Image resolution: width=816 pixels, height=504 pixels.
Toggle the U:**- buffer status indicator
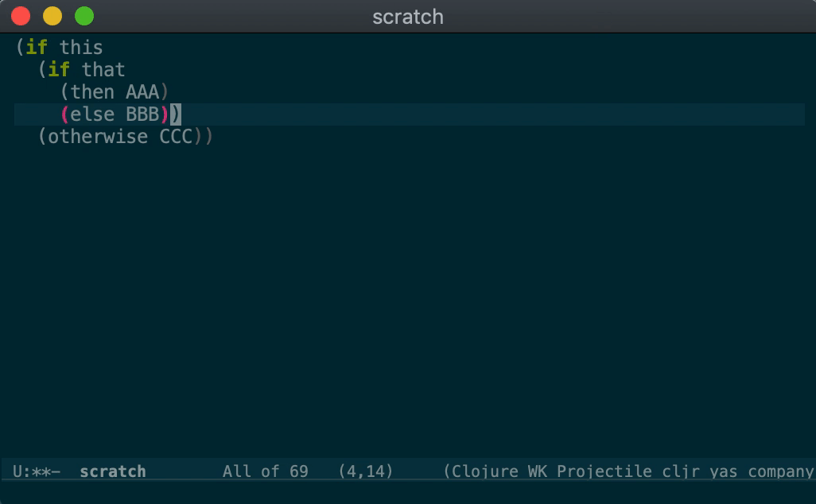(37, 471)
